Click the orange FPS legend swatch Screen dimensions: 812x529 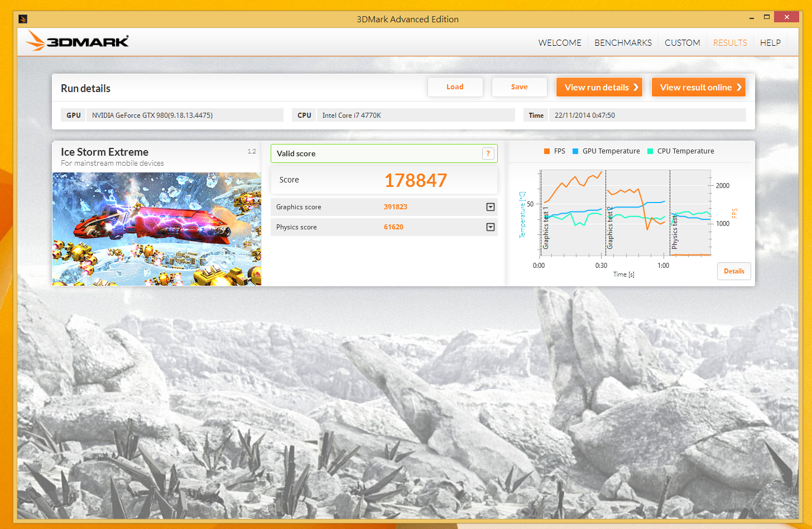[x=547, y=151]
